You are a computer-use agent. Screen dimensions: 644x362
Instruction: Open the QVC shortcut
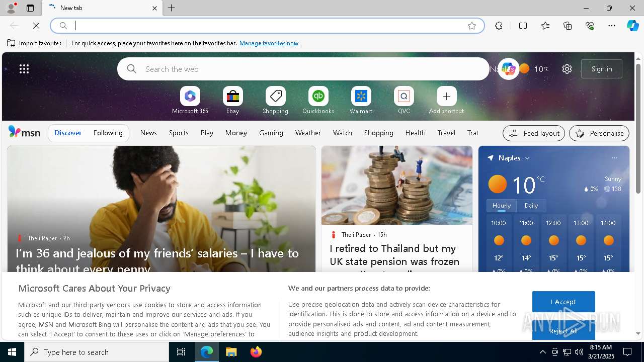(404, 101)
